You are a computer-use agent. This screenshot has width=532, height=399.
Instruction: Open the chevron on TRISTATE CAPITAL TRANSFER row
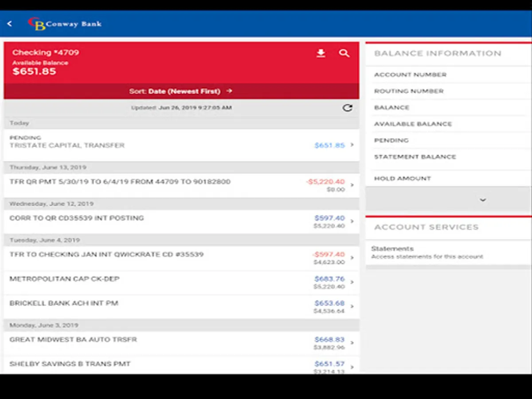click(352, 145)
